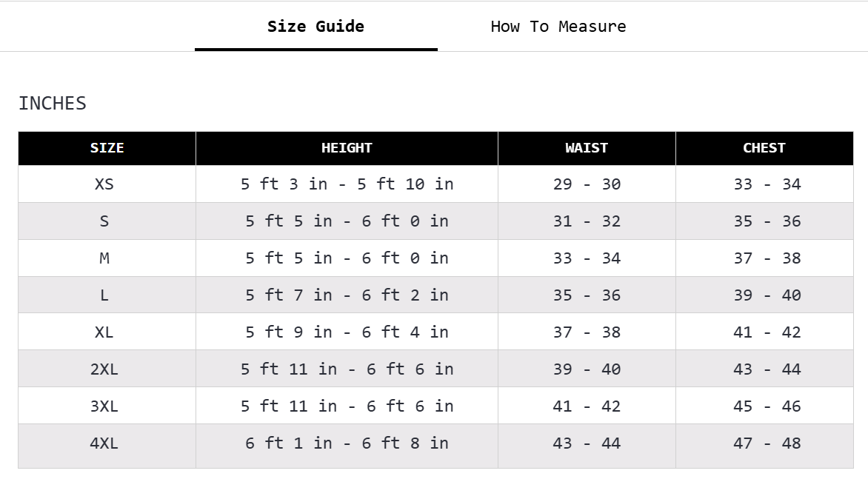
Task: Select the Size Guide tab
Action: tap(316, 27)
